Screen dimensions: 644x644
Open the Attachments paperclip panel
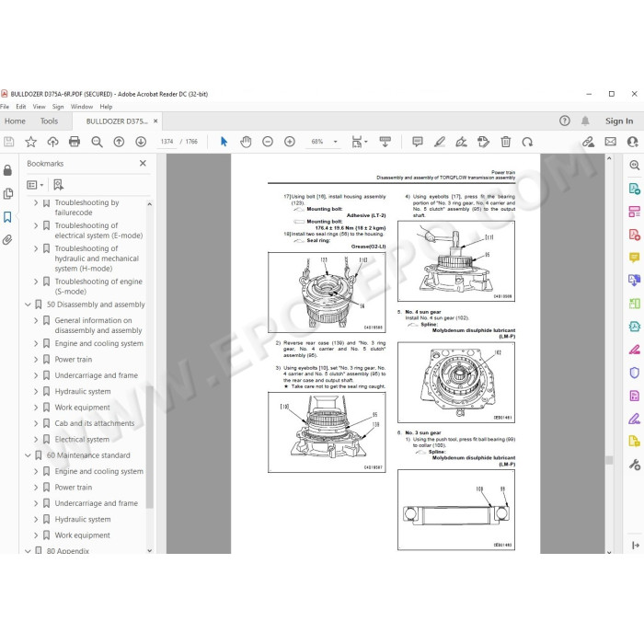tap(7, 239)
